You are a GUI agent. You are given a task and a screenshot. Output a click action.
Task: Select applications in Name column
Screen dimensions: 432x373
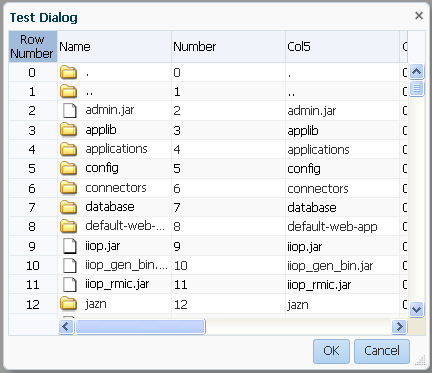point(116,149)
